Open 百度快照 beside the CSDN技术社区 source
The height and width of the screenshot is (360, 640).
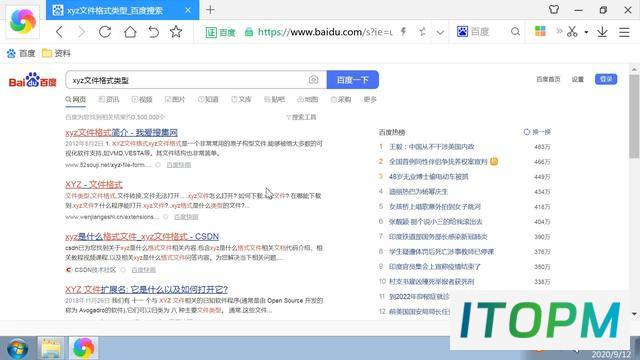click(x=144, y=270)
